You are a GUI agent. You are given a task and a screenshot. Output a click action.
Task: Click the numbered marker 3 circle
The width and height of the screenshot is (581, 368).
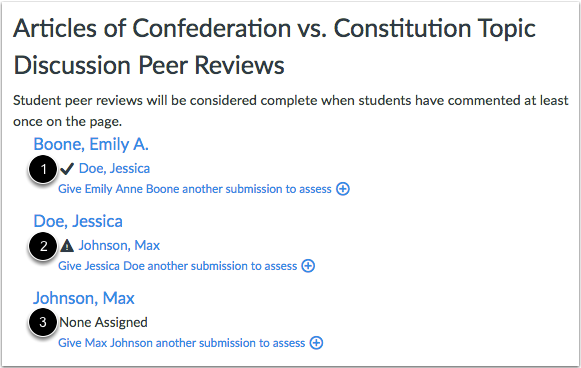(43, 322)
